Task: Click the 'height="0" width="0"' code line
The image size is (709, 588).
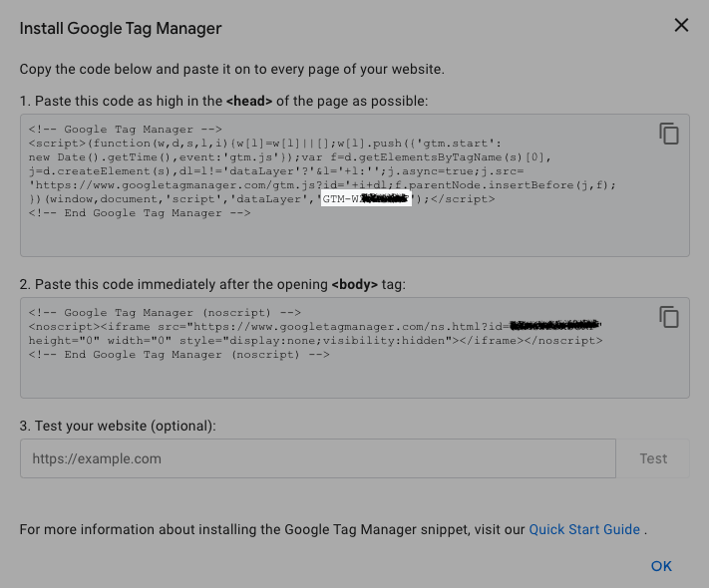Action: point(316,341)
